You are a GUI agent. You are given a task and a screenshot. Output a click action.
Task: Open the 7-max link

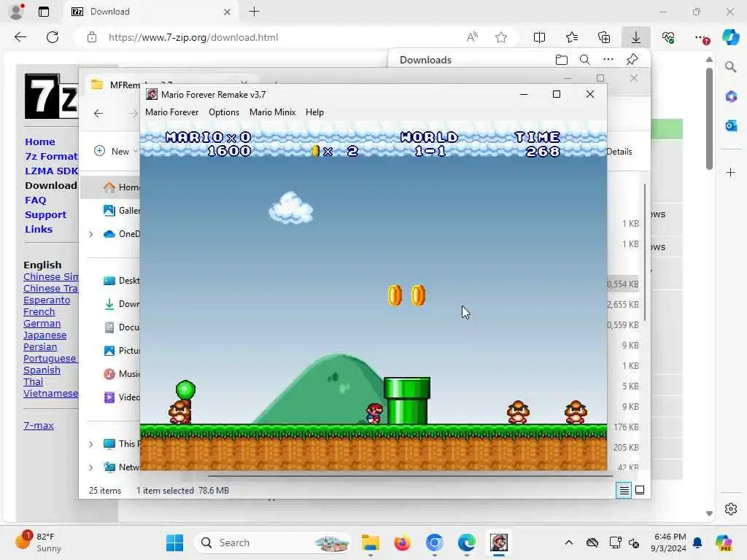39,426
